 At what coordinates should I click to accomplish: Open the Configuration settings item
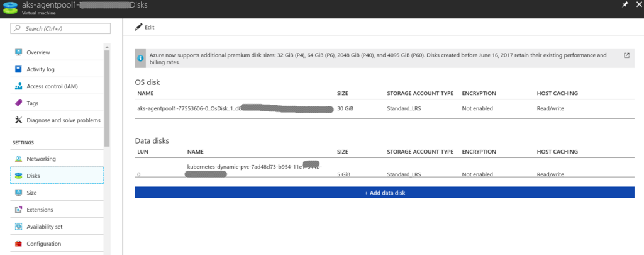coord(57,244)
